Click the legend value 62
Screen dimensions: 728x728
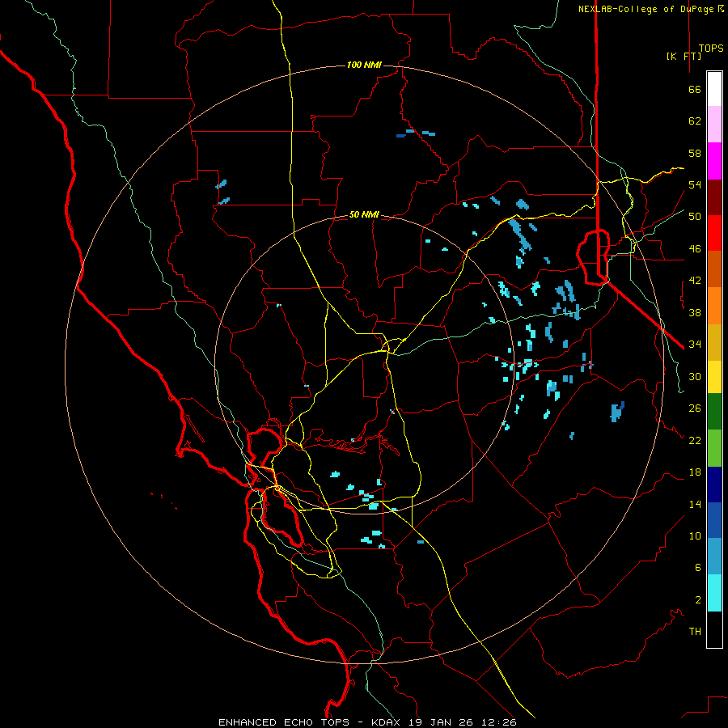695,121
